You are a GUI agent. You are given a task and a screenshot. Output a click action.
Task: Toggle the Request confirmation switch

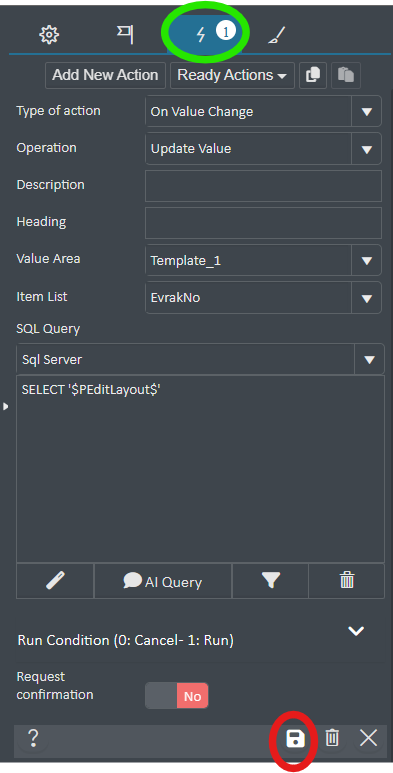tap(177, 696)
